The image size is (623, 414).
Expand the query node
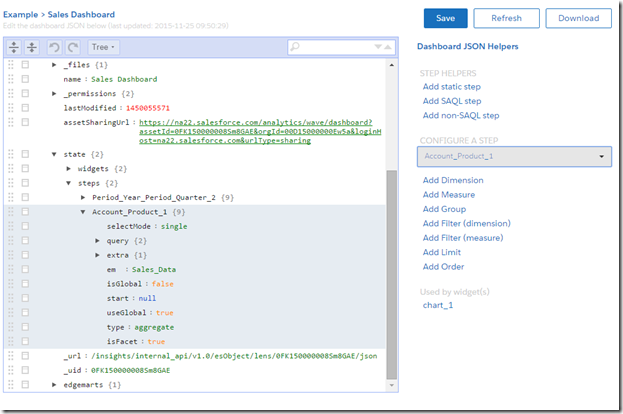(97, 240)
